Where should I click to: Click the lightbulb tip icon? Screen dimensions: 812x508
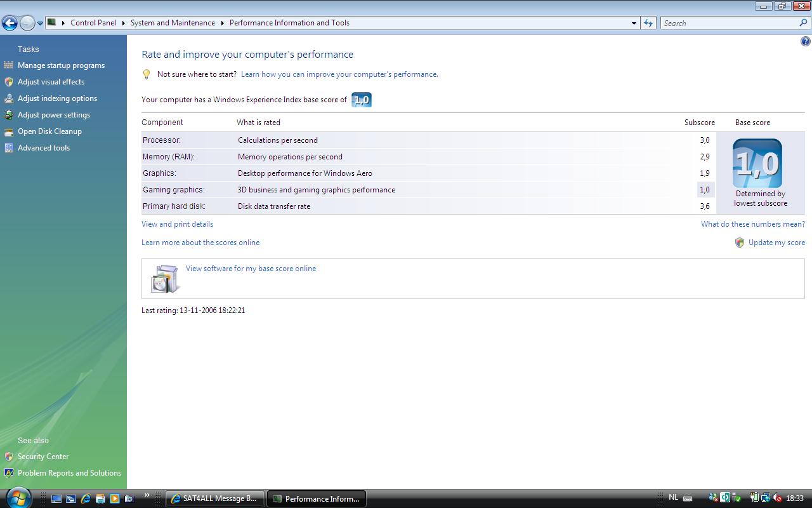point(147,74)
